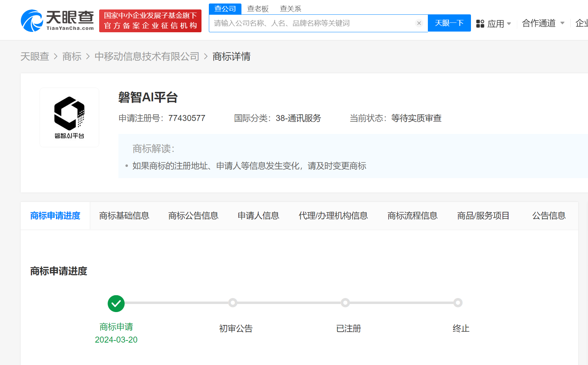The width and height of the screenshot is (588, 365).
Task: Click the Tianyancha logo
Action: coord(57,21)
